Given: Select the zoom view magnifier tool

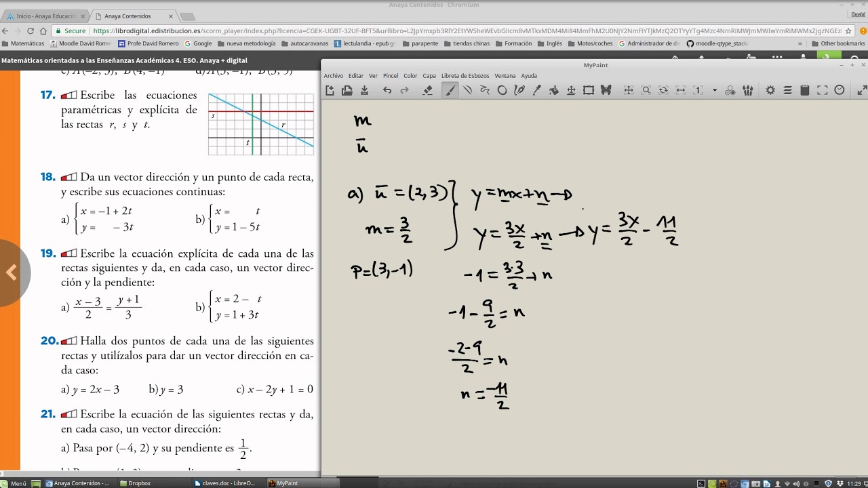Looking at the screenshot, I should 646,90.
